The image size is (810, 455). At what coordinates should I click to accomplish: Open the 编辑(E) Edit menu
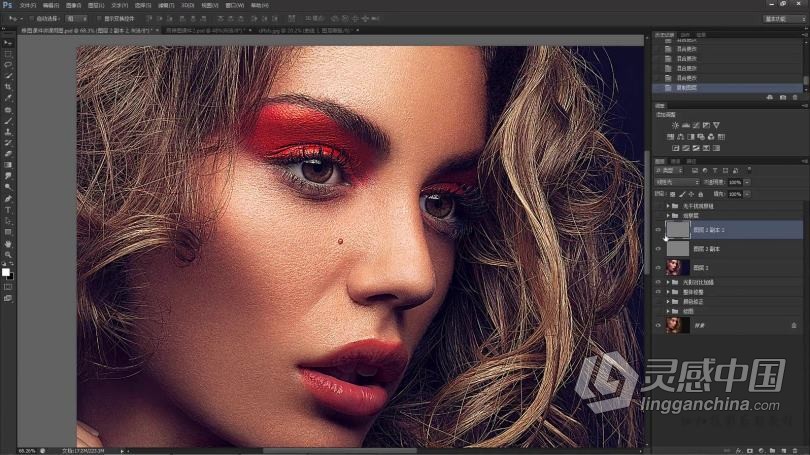51,5
